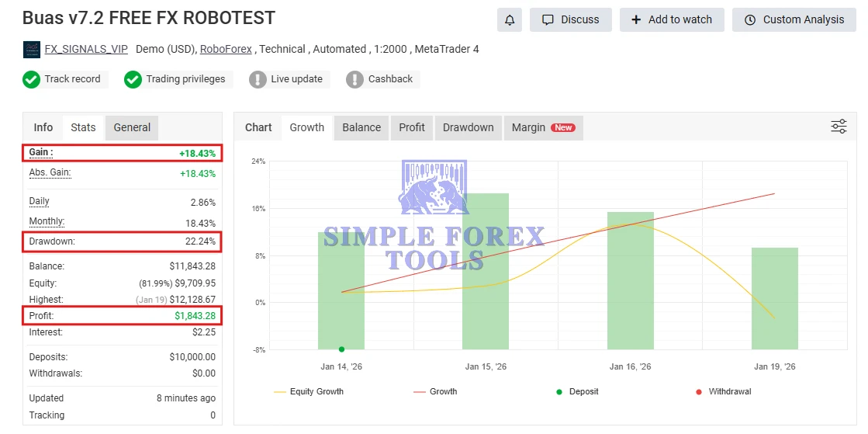Follow the RoboForex broker link
The width and height of the screenshot is (868, 434).
tap(225, 50)
